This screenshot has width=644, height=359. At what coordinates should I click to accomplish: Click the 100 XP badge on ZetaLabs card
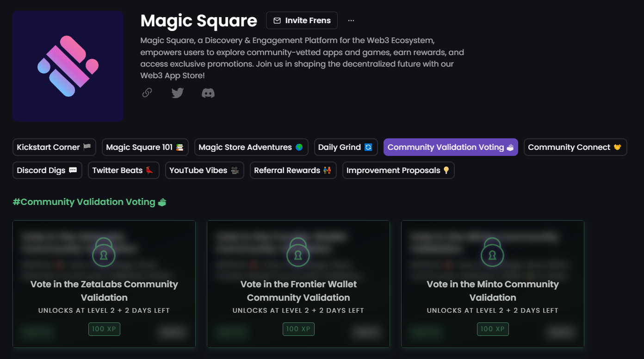[x=105, y=329]
